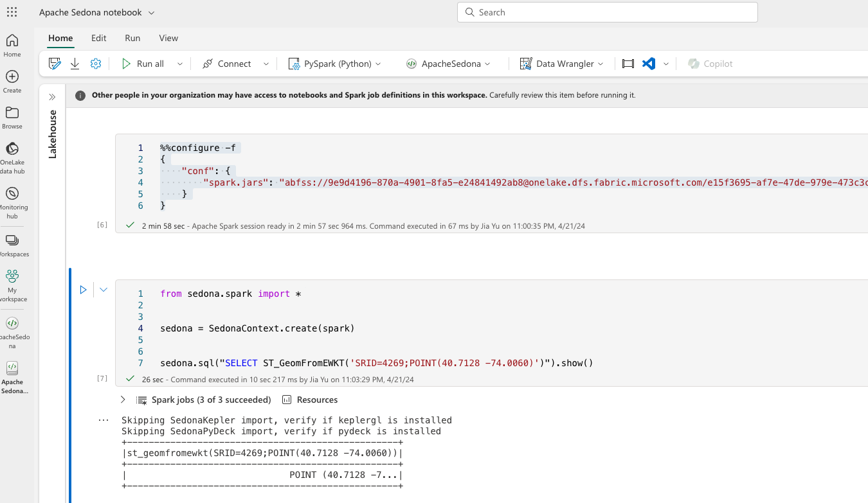Click the Run all button

click(x=143, y=64)
